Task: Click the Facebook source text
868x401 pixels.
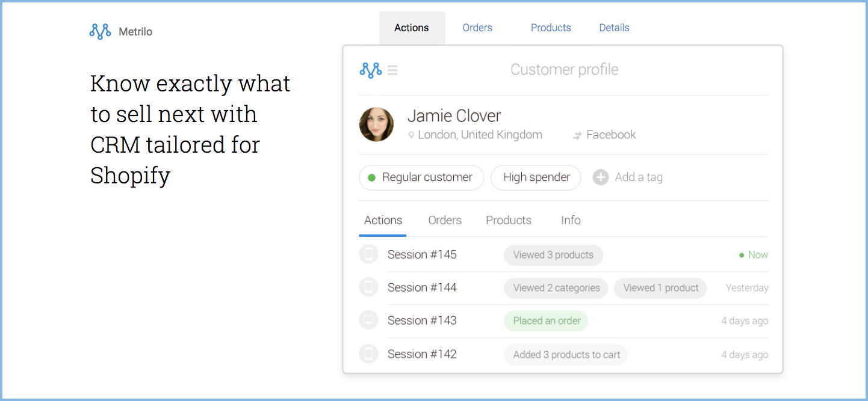Action: 611,135
